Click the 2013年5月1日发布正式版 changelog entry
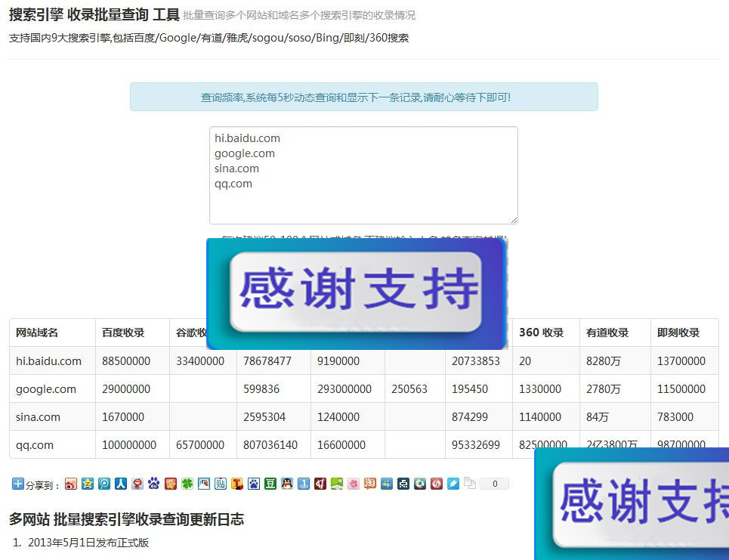Image resolution: width=729 pixels, height=560 pixels. click(88, 543)
